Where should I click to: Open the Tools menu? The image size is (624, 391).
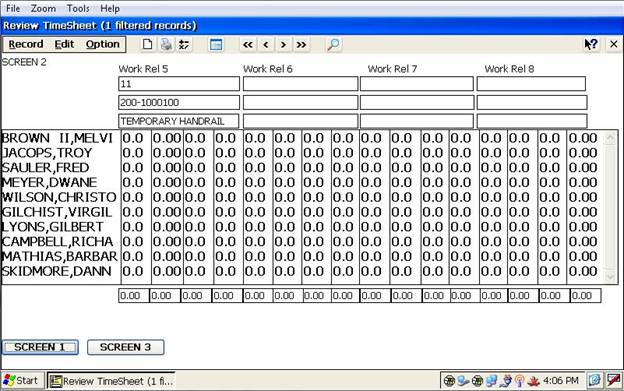[78, 8]
